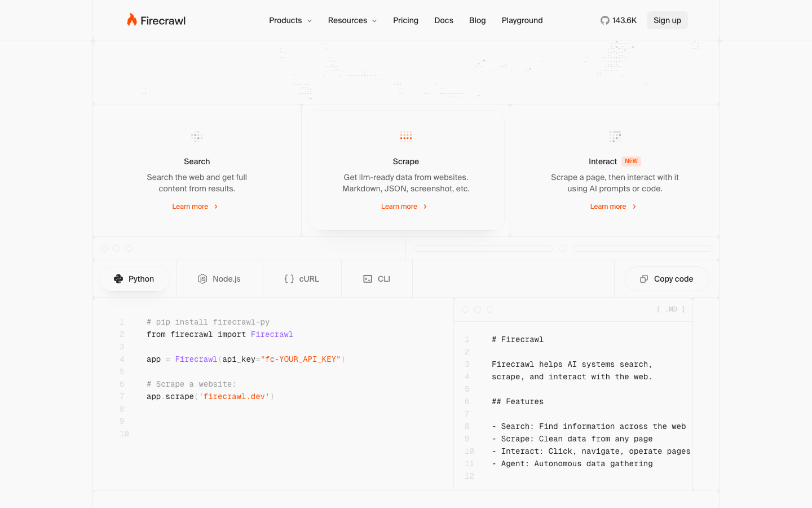The image size is (812, 508).
Task: Click the Interact feature dotted icon
Action: 615,137
